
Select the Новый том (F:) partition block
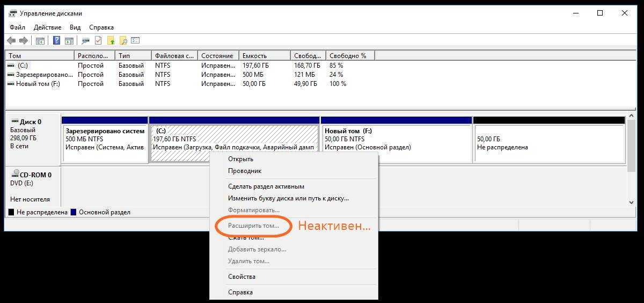pyautogui.click(x=396, y=140)
